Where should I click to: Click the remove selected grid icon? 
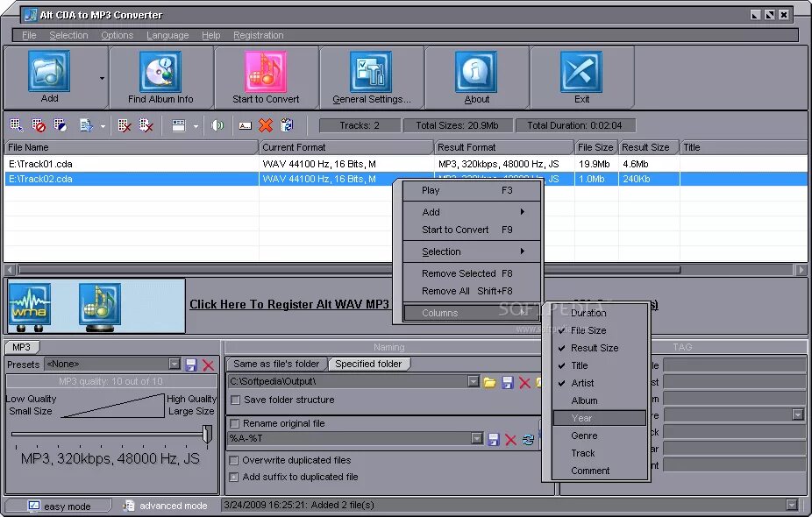pyautogui.click(x=125, y=125)
